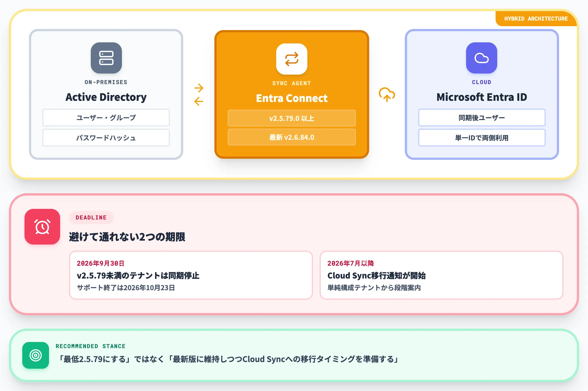Click the DEADLINE pill label
The image size is (588, 391).
point(91,218)
